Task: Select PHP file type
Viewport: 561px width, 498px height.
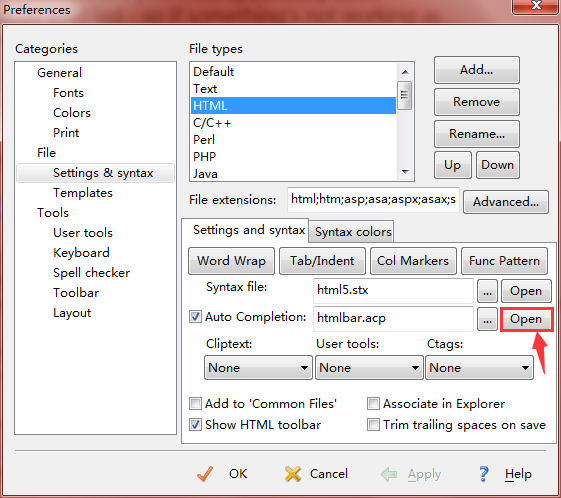Action: 293,157
